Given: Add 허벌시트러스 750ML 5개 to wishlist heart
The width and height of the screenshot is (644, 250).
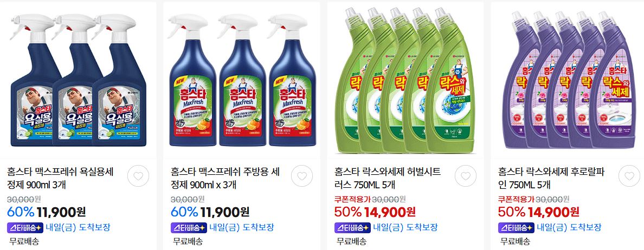Looking at the screenshot, I should (x=465, y=176).
